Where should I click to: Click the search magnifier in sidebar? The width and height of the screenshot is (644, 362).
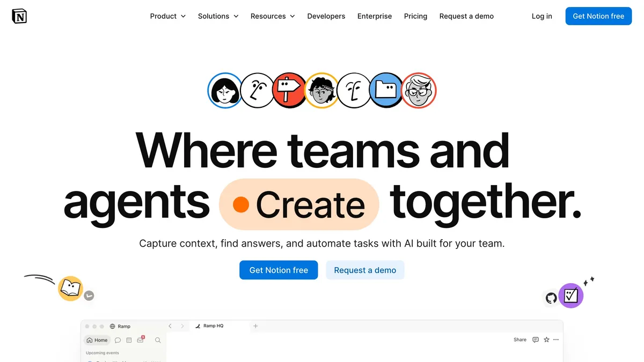[158, 340]
